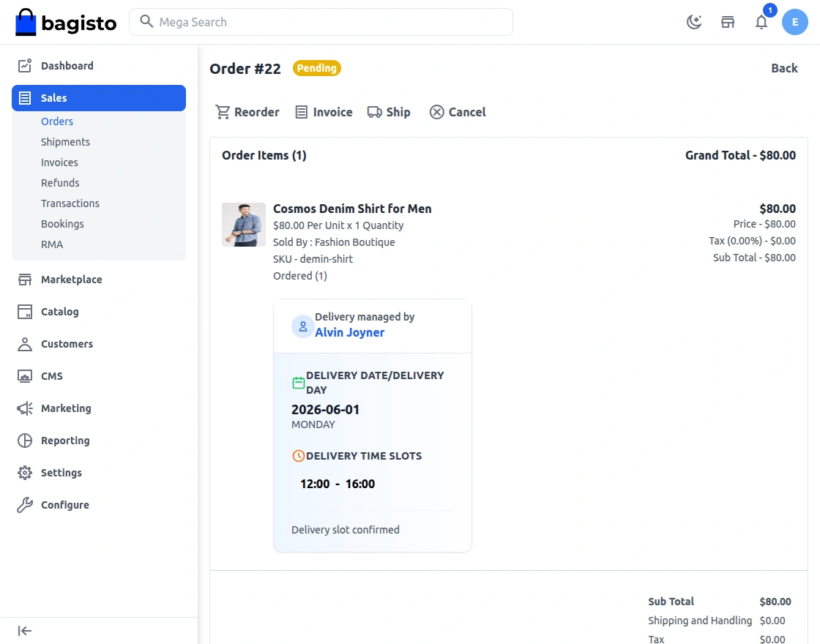This screenshot has width=820, height=644.
Task: Click the Settings gear icon
Action: coord(25,473)
